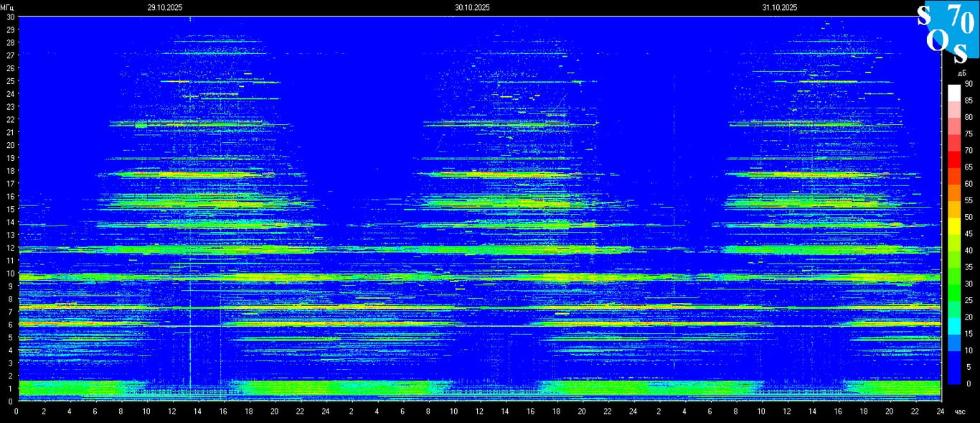Screen dimensions: 980x423
Task: Click the 90 value on dB scale
Action: point(969,84)
